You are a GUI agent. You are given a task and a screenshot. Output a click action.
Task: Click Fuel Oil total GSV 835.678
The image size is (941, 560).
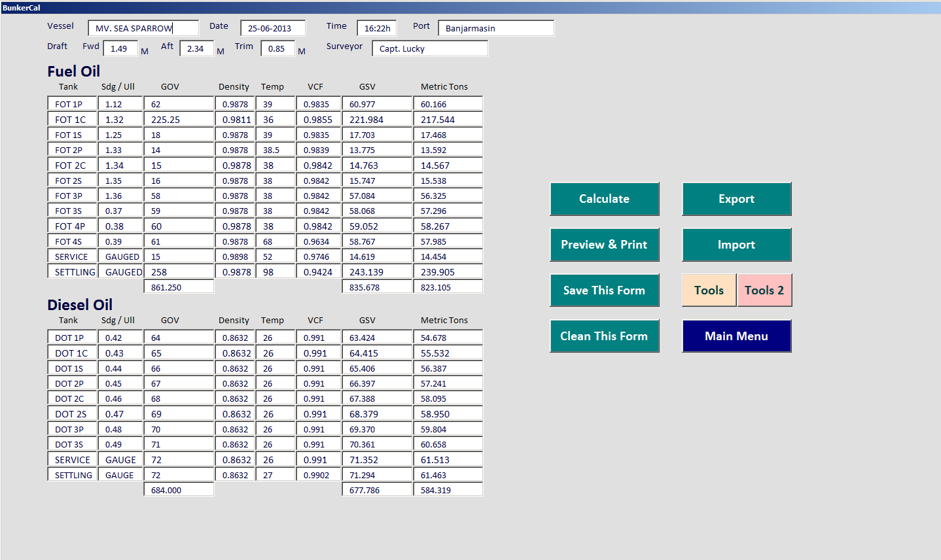point(378,287)
